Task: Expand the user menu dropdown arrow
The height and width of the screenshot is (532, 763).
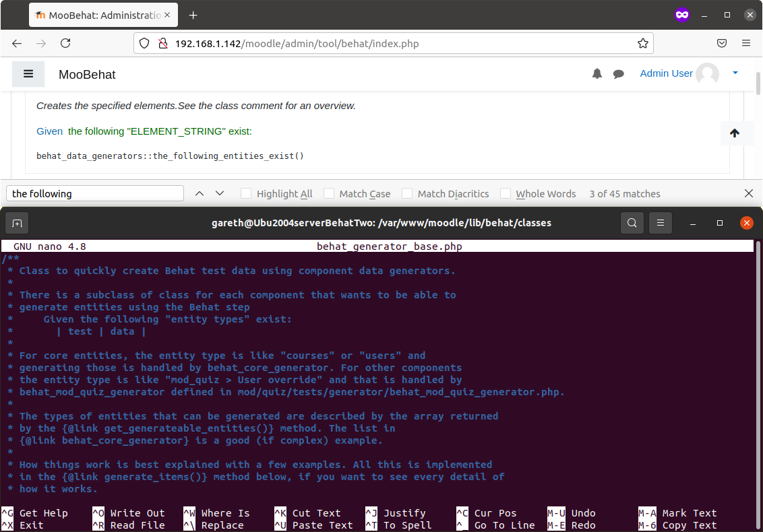Action: (x=735, y=73)
